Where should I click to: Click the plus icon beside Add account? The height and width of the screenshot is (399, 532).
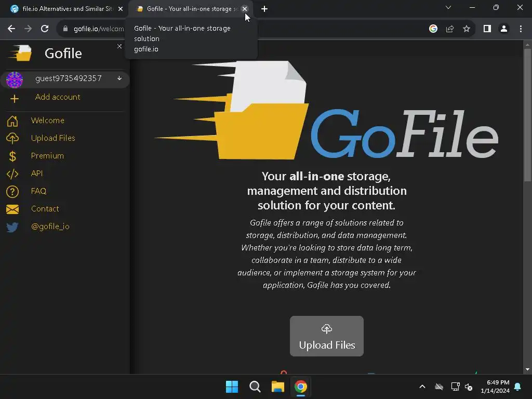(x=14, y=99)
